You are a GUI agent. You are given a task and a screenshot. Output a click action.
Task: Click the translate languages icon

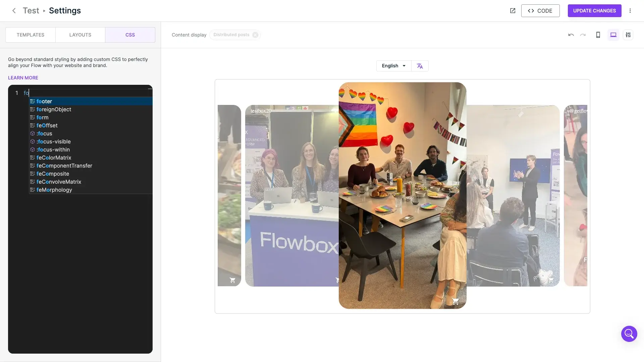(x=420, y=66)
